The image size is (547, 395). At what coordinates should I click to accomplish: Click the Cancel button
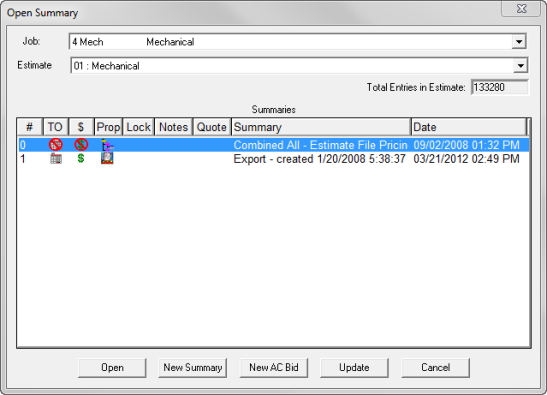[435, 368]
